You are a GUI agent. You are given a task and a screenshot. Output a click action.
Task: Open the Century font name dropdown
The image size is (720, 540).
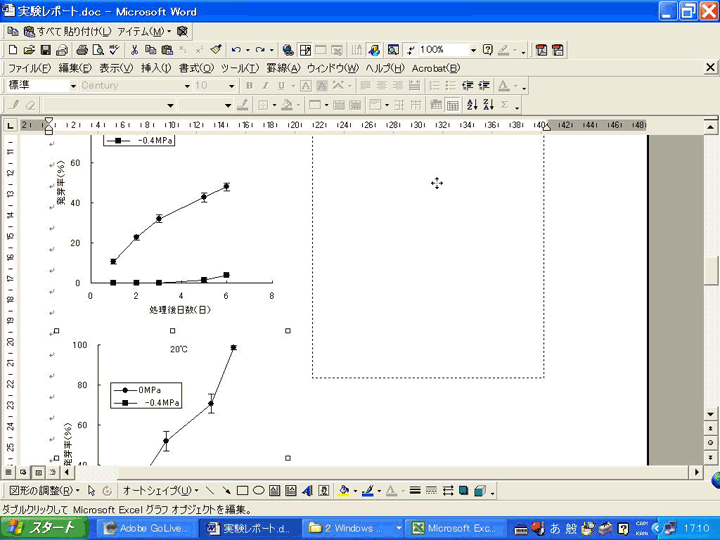pyautogui.click(x=185, y=86)
